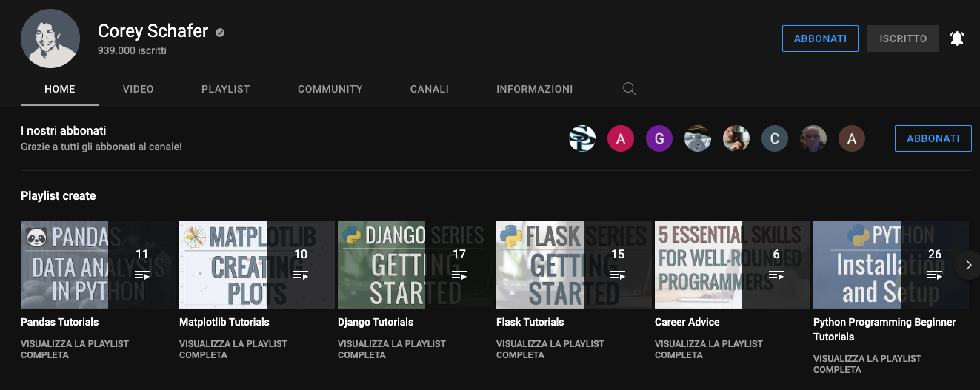
Task: Open the brown 'A' subscriber avatar
Action: click(x=852, y=138)
